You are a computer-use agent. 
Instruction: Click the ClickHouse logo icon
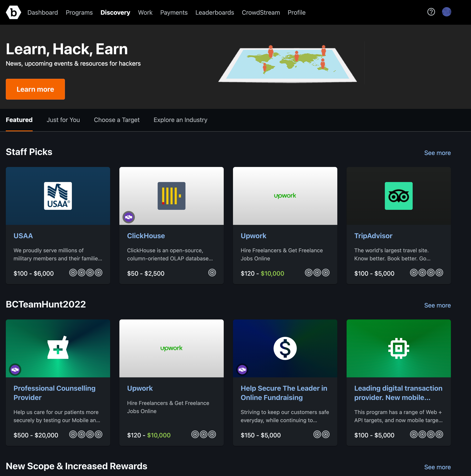[171, 196]
